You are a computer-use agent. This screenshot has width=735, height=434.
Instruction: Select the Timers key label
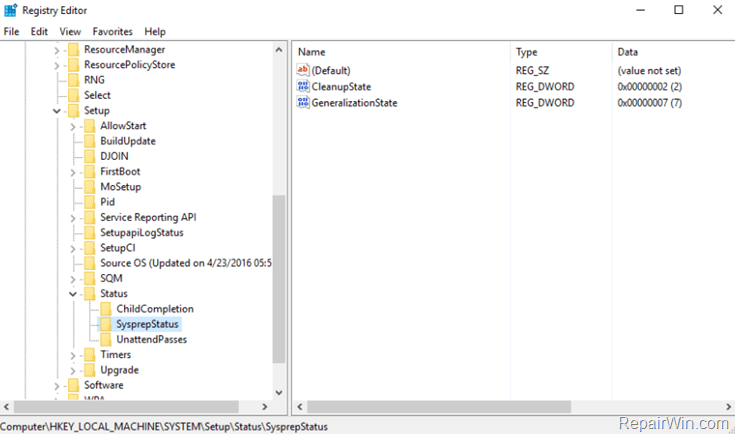(x=115, y=355)
